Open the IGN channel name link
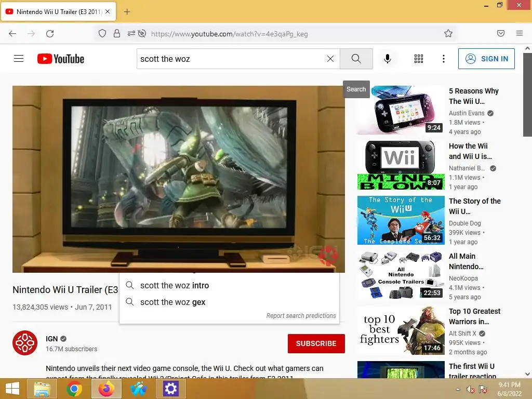 pos(51,339)
